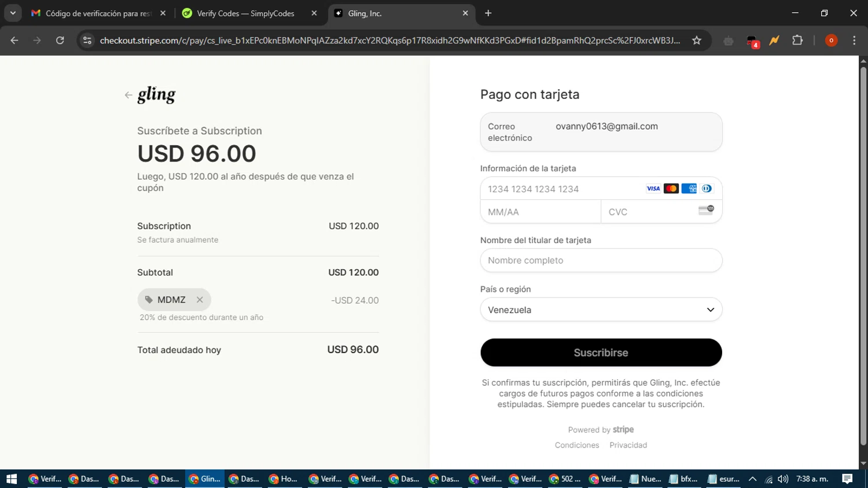Open a new browser tab

pos(488,13)
